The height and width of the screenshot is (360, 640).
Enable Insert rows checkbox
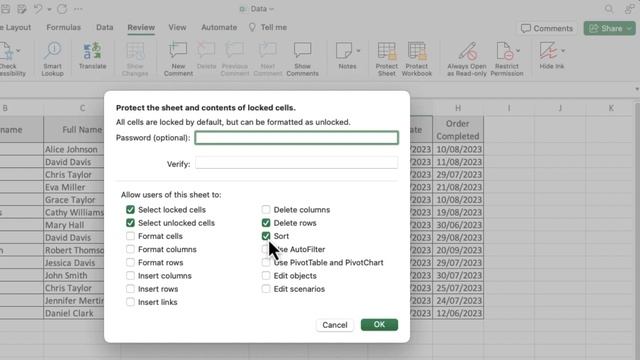click(x=130, y=289)
